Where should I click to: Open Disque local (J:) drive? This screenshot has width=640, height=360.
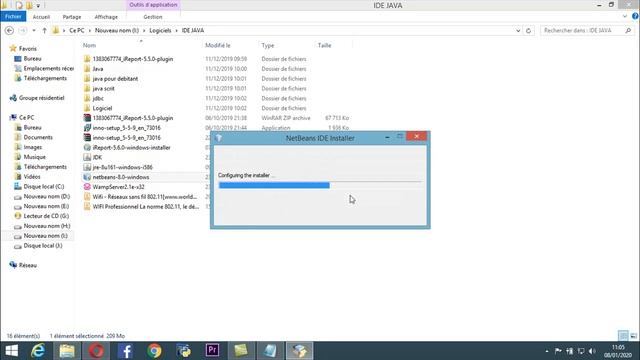click(x=43, y=246)
